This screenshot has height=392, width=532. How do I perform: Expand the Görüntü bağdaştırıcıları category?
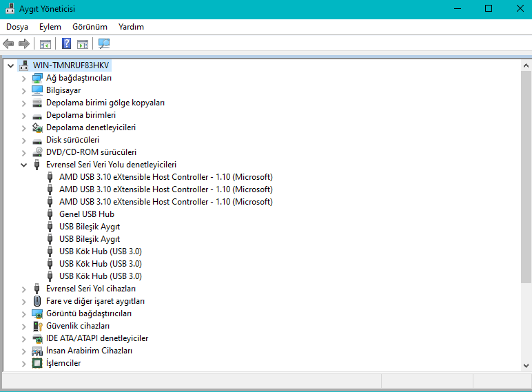23,314
